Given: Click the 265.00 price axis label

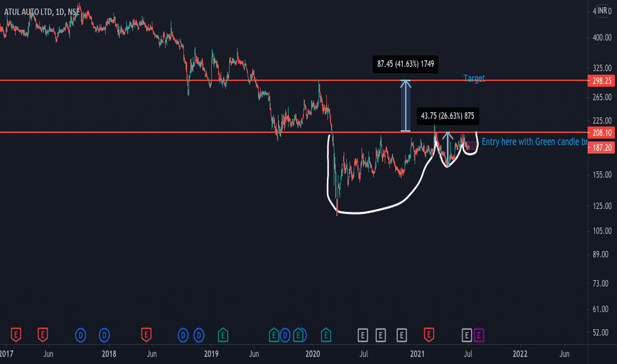Looking at the screenshot, I should [x=602, y=97].
